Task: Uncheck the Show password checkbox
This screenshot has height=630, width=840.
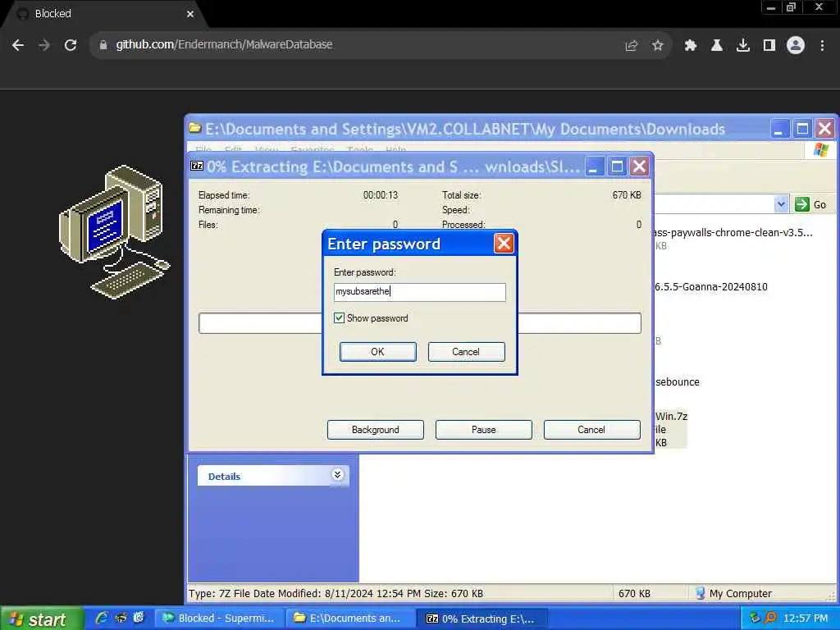Action: [x=339, y=318]
